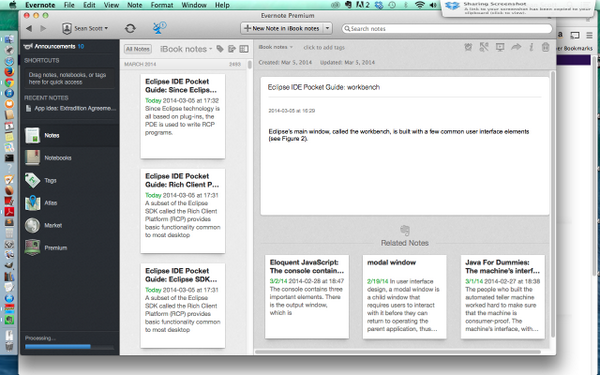Click the Created: Mar 5, 2014 date
The image size is (600, 375).
click(285, 62)
